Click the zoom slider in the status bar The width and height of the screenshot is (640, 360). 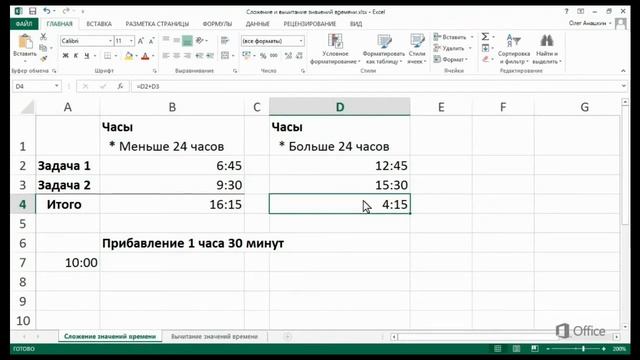576,349
